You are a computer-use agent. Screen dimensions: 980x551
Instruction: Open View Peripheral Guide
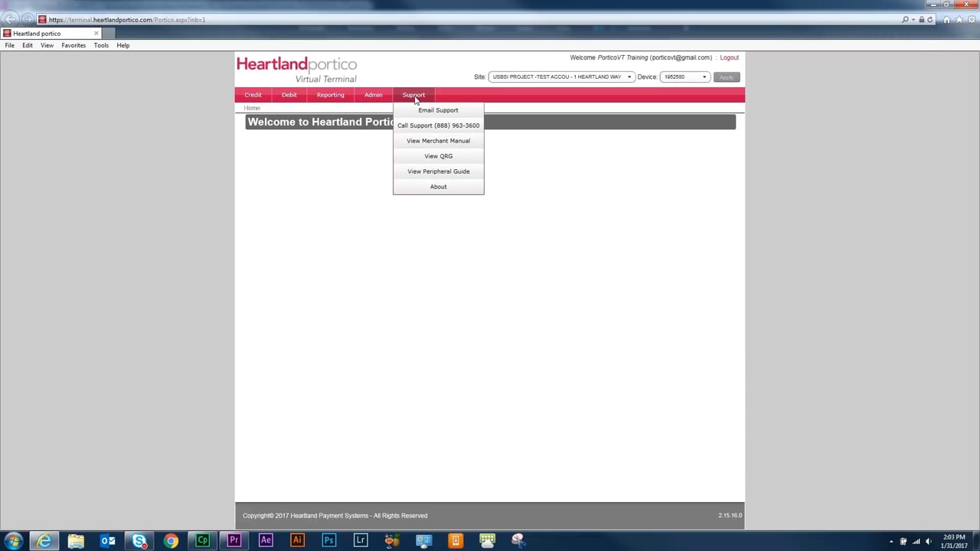(x=439, y=171)
